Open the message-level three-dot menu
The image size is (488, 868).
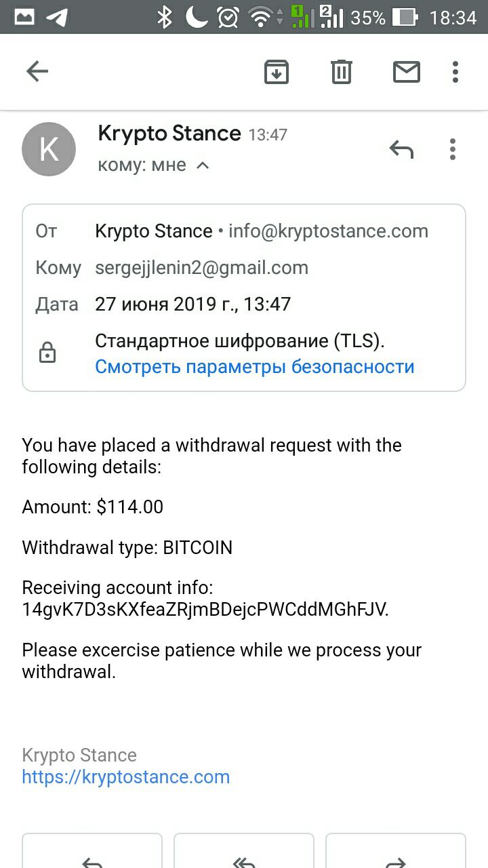coord(453,149)
